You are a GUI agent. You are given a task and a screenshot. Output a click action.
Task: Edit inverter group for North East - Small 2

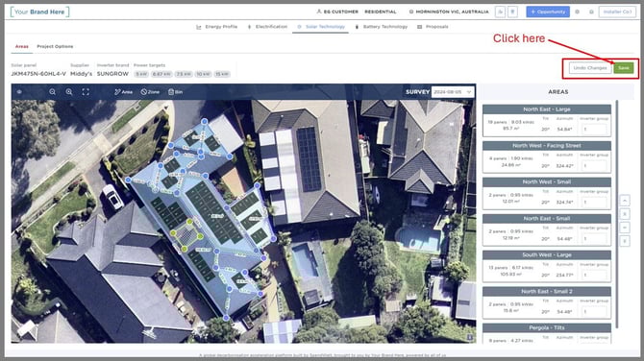[x=594, y=312]
